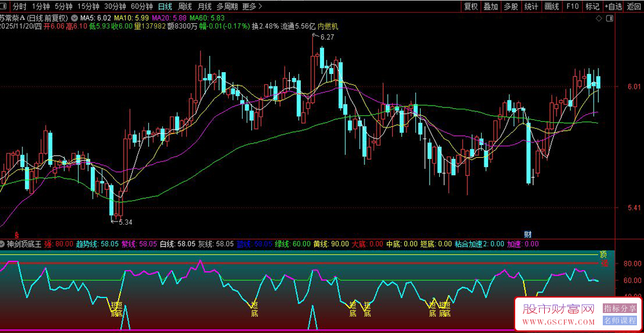Open F10 company information
The height and width of the screenshot is (333, 644).
point(572,6)
